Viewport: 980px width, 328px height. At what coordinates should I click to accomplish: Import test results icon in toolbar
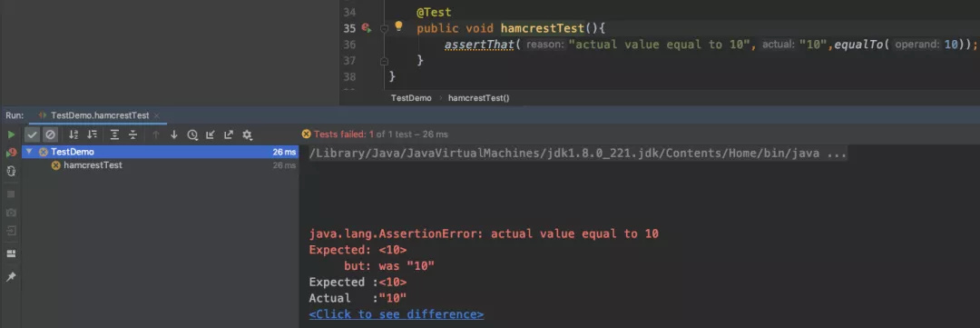[211, 134]
